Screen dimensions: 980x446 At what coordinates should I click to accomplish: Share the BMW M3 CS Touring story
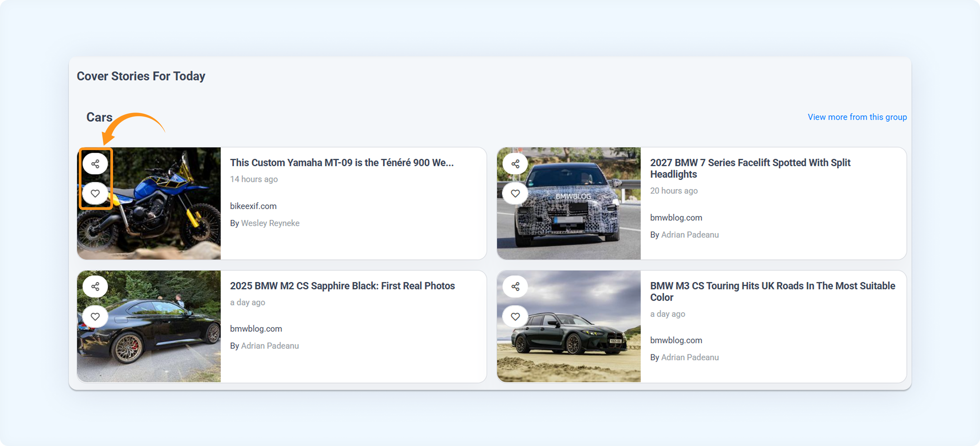(x=515, y=287)
